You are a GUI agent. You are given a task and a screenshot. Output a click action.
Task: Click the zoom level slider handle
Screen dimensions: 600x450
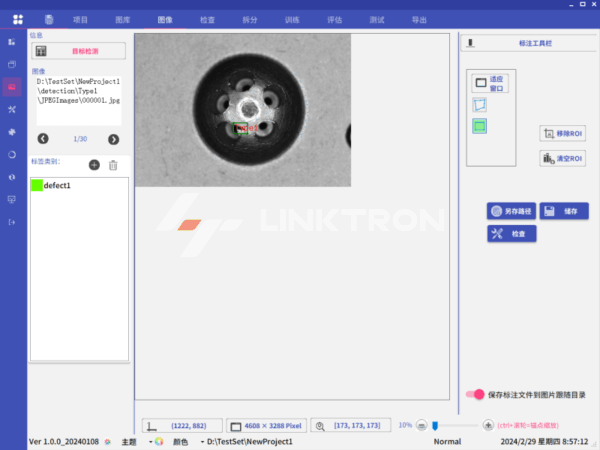[434, 425]
